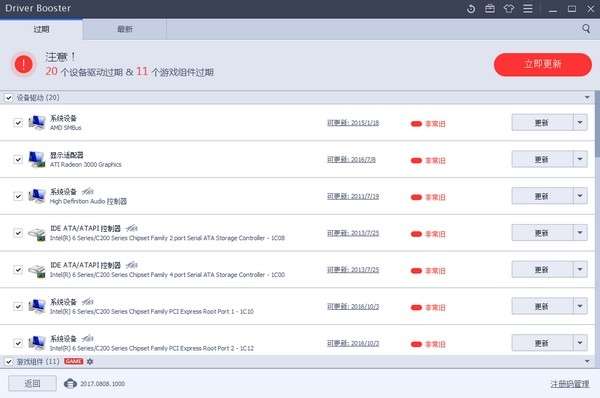Image resolution: width=600 pixels, height=398 pixels.
Task: Click the red 立即更新 button
Action: tap(543, 64)
